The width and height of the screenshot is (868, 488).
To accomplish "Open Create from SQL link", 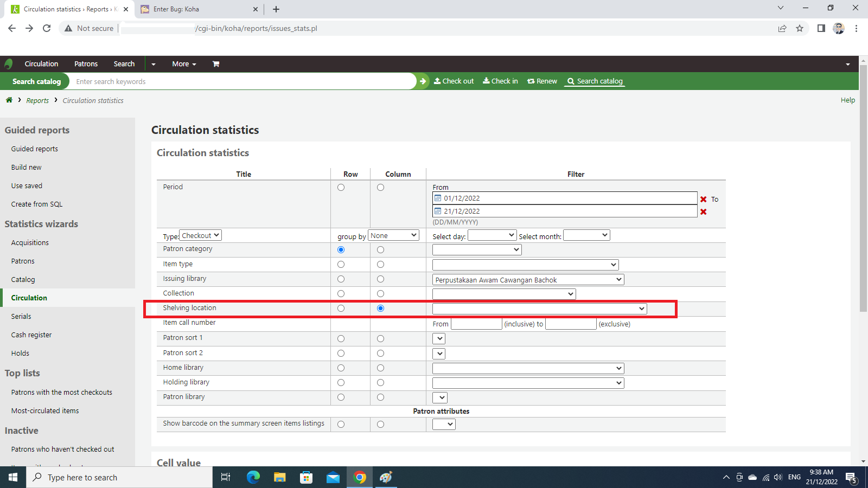I will 37,204.
